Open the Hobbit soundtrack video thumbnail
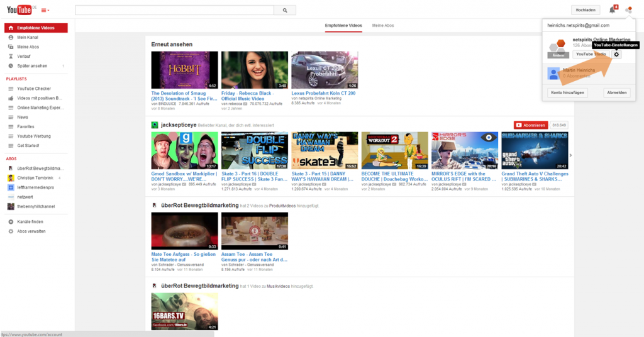644x337 pixels. [x=184, y=70]
